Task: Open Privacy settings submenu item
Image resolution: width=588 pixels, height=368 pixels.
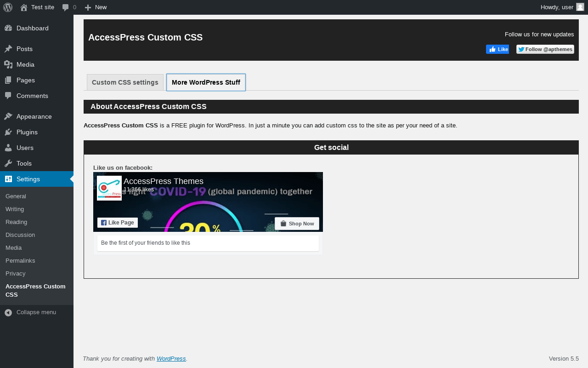Action: (16, 273)
